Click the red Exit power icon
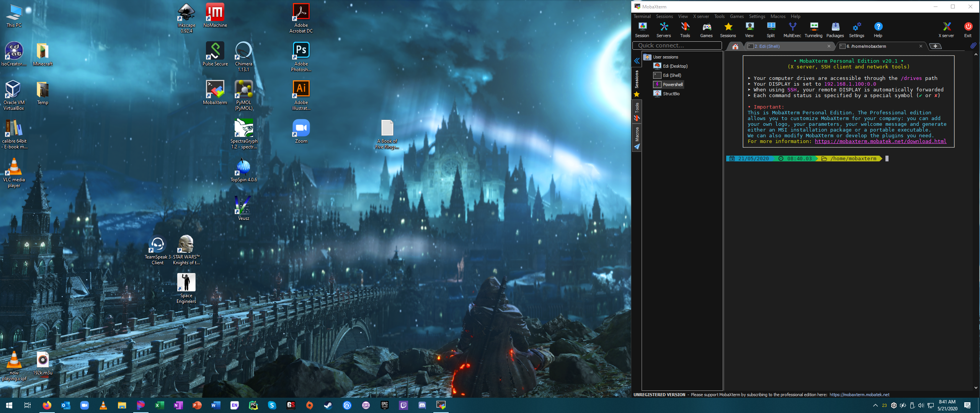980x413 pixels. click(968, 30)
